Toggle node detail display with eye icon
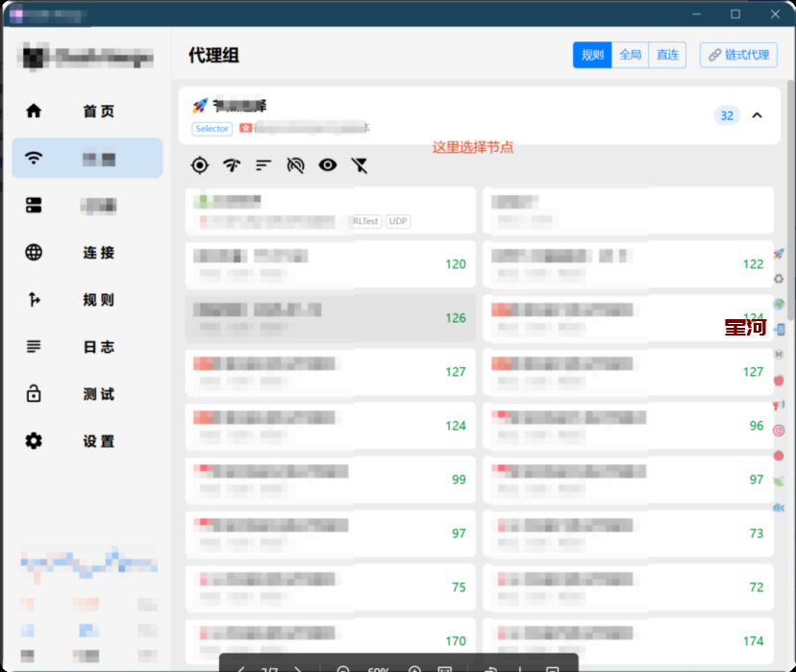The width and height of the screenshot is (796, 672). (x=328, y=165)
